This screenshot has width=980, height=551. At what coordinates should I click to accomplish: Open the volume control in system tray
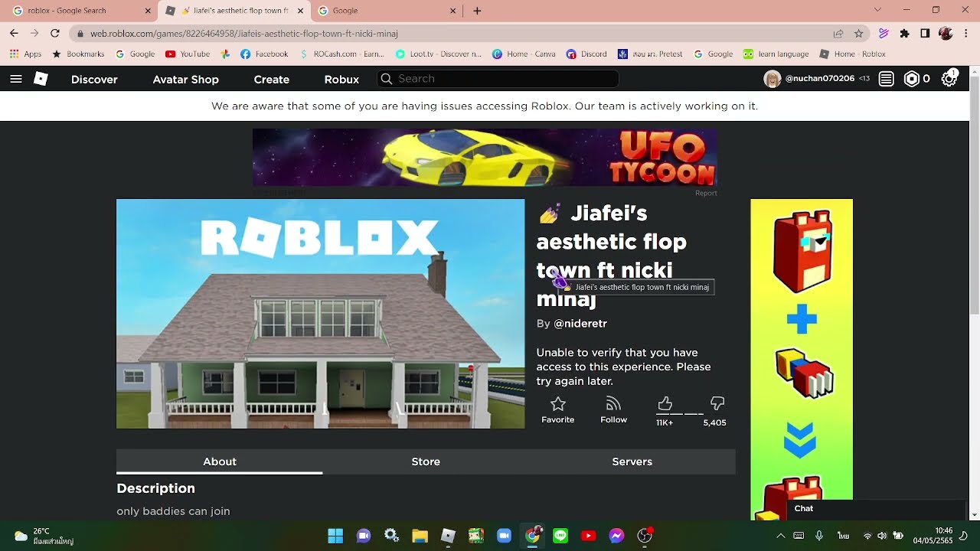click(882, 536)
